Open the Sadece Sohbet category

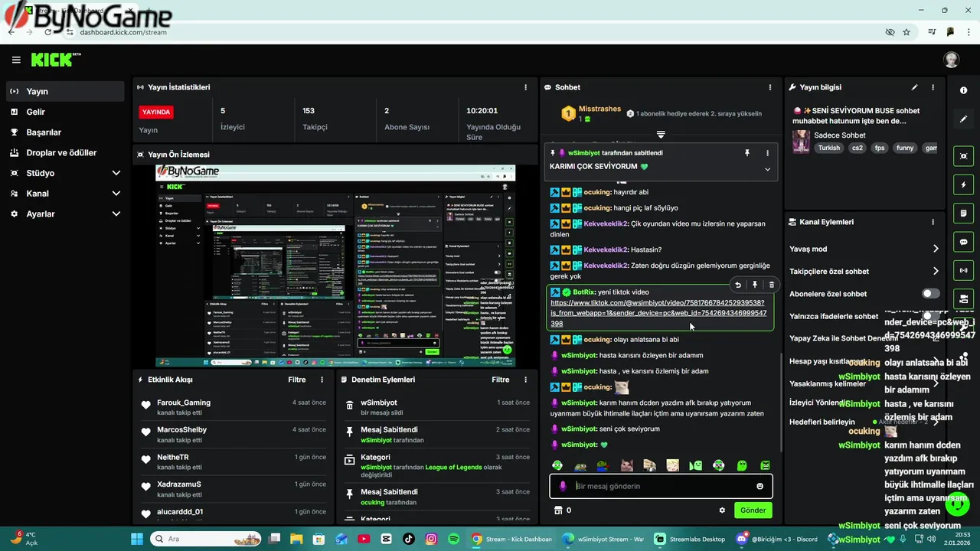[840, 135]
